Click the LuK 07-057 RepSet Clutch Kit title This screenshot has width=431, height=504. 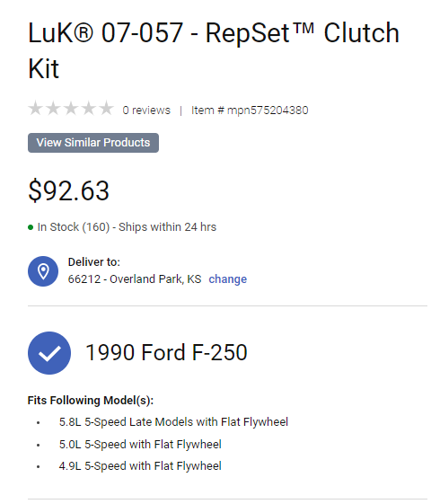point(214,50)
